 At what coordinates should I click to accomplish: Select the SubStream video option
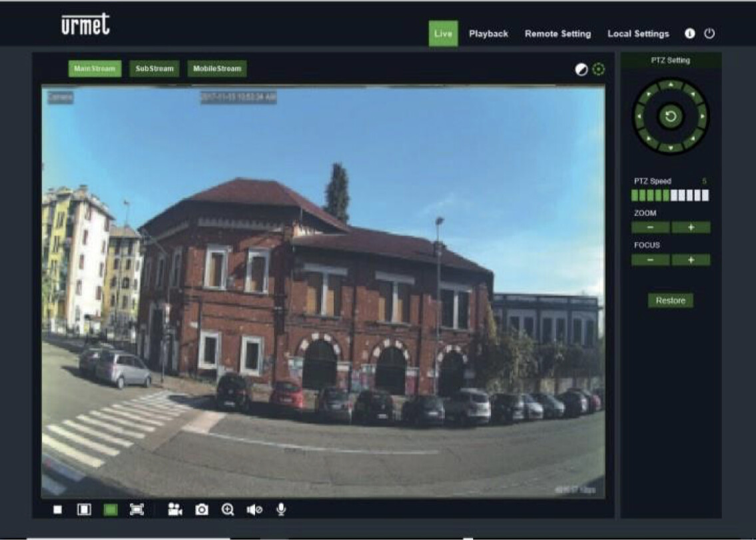coord(155,69)
